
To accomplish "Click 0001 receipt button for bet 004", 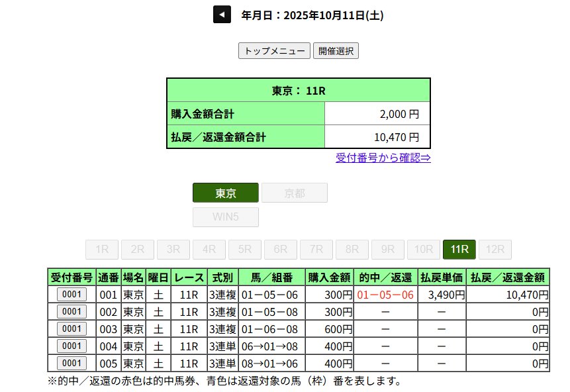I will (x=71, y=346).
